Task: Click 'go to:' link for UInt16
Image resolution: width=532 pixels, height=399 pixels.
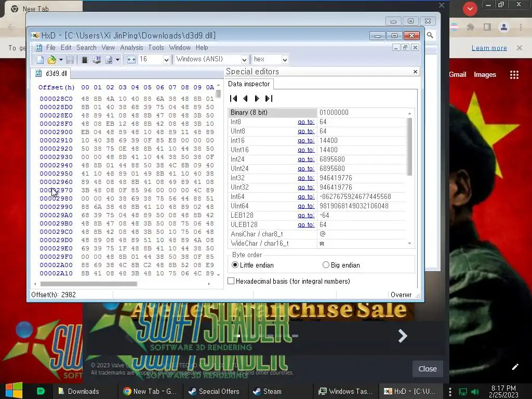Action: (306, 150)
